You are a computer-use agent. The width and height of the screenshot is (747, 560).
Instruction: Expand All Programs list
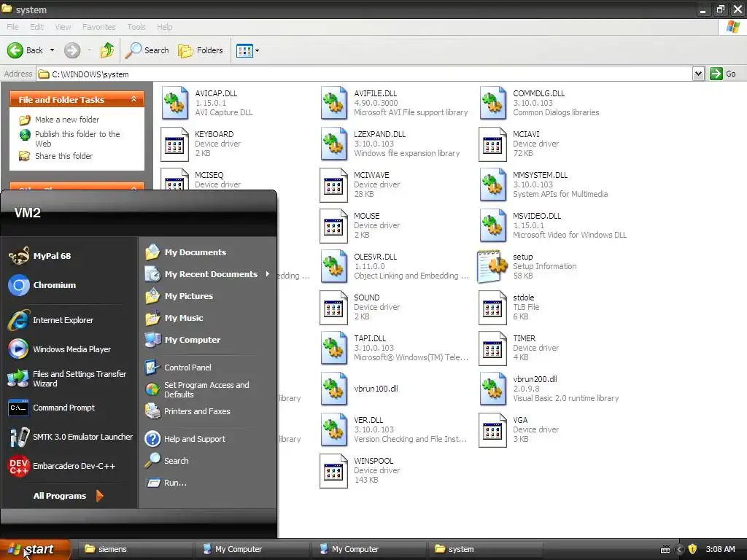[68, 496]
